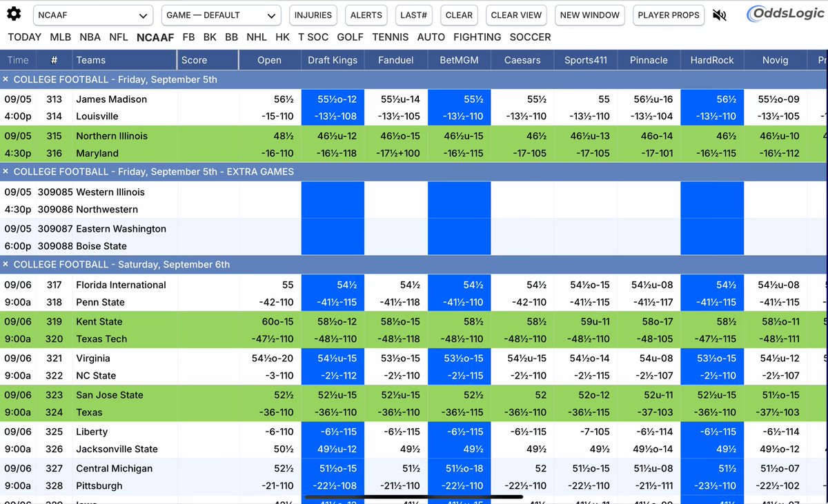Collapse the Friday, September 5th section

[x=6, y=79]
